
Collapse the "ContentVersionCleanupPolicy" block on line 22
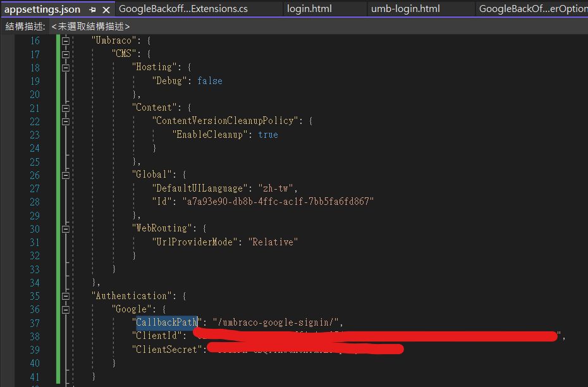click(x=66, y=121)
